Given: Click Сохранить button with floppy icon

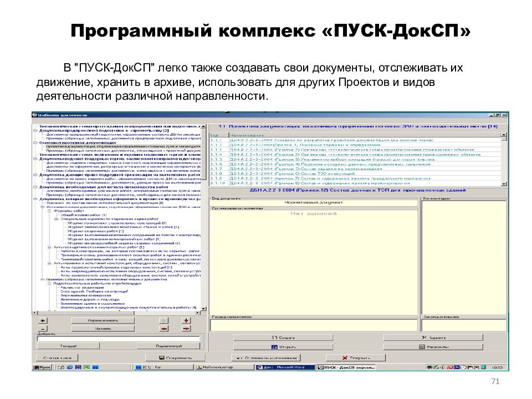Looking at the screenshot, I should (175, 357).
